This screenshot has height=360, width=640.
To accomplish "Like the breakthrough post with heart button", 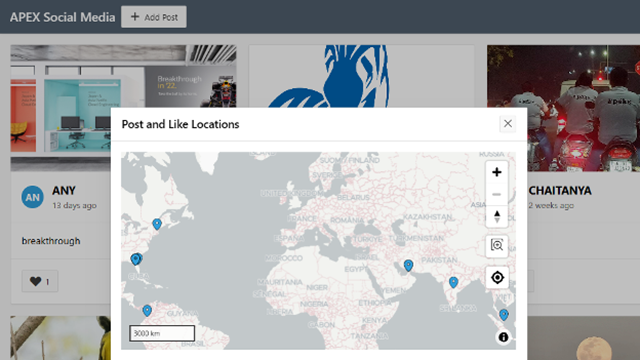I will pos(40,281).
